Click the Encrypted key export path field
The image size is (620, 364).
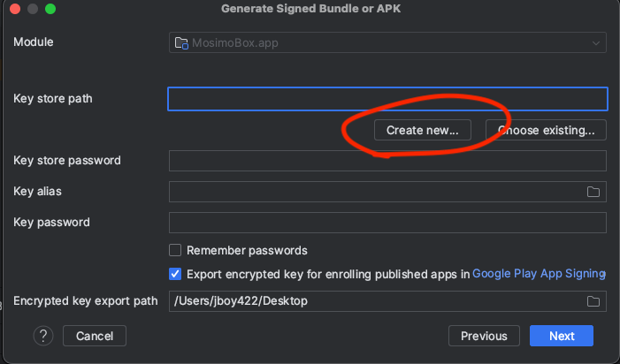pos(376,301)
